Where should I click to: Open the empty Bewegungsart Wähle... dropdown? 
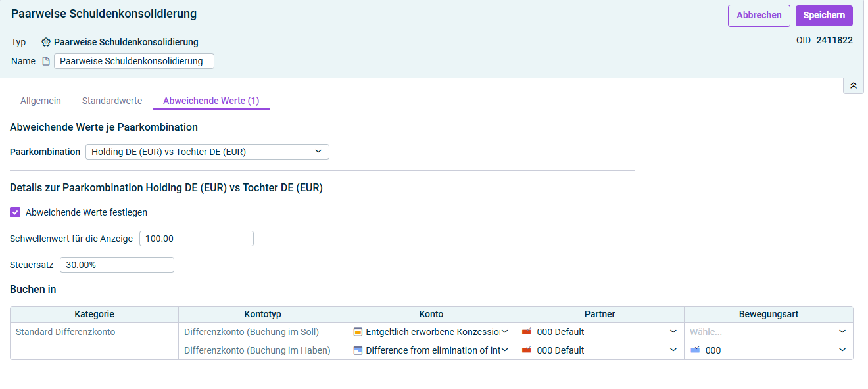coord(768,332)
